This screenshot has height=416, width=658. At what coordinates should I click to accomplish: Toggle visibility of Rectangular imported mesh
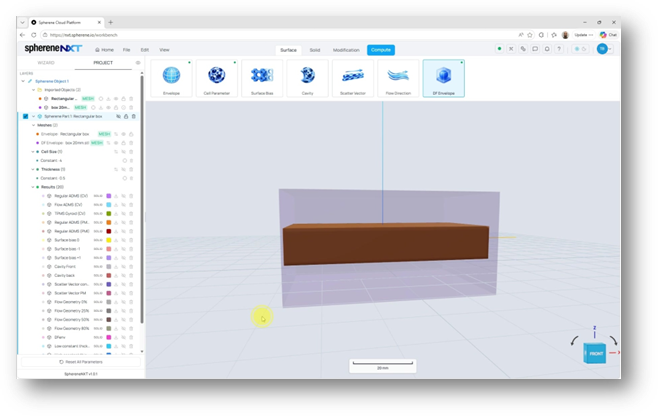click(116, 99)
